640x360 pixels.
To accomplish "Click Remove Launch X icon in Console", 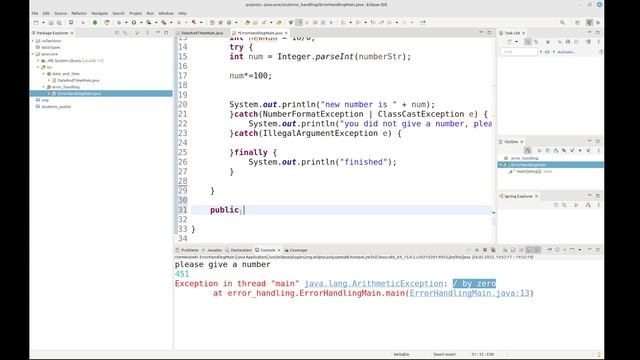I will [485, 250].
